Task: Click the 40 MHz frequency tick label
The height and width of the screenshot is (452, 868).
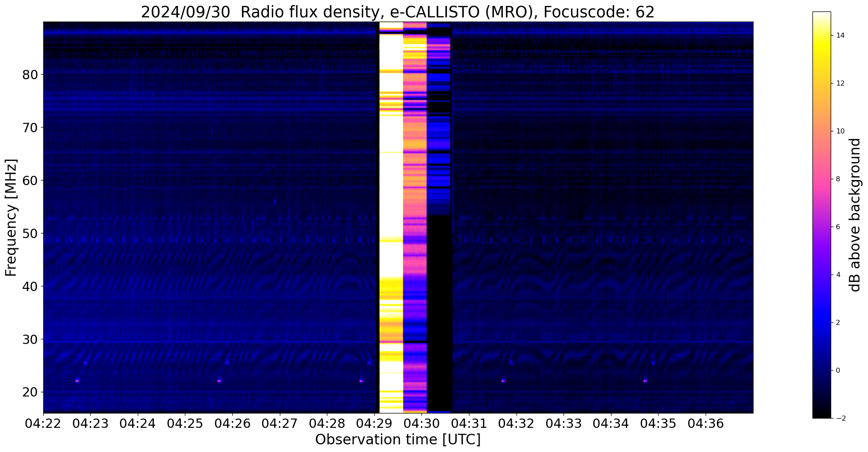Action: coord(30,286)
